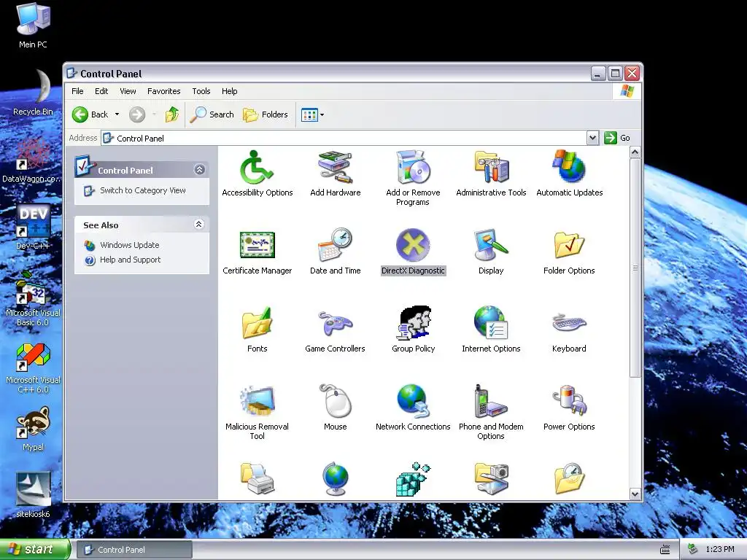
Task: Switch to Category View
Action: (x=142, y=190)
